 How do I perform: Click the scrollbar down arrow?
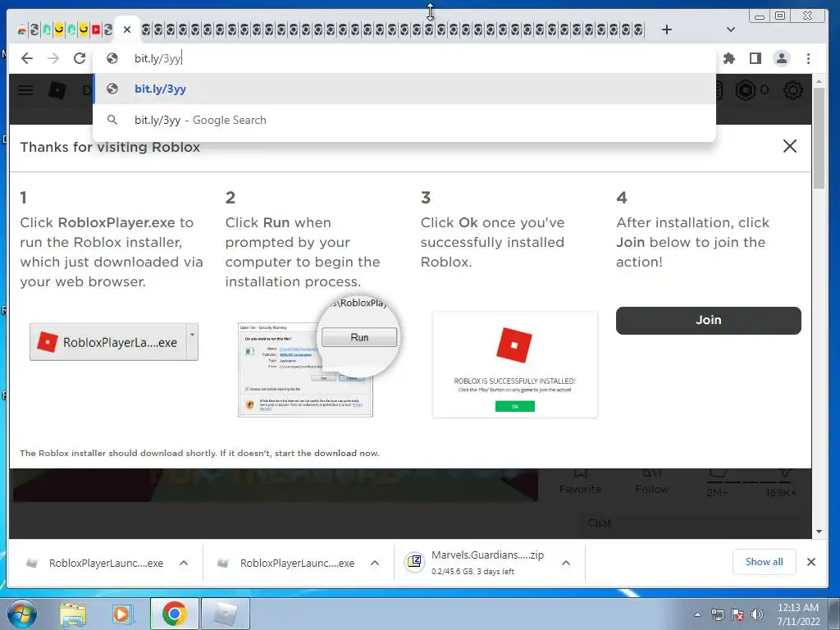click(x=819, y=532)
